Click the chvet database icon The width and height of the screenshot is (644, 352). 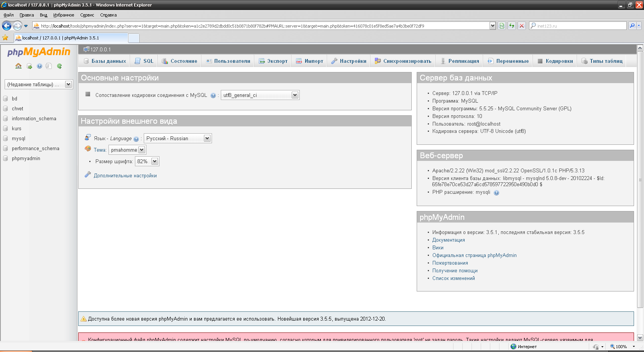point(5,108)
